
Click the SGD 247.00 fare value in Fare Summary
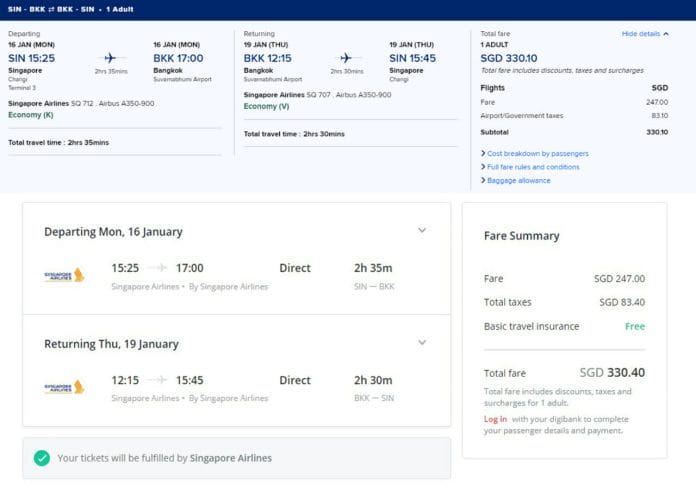619,279
